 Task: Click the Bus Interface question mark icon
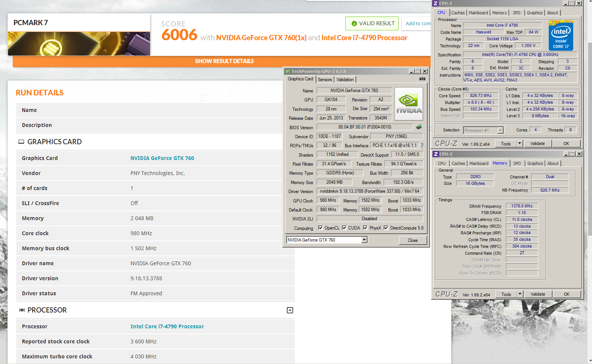(x=422, y=145)
